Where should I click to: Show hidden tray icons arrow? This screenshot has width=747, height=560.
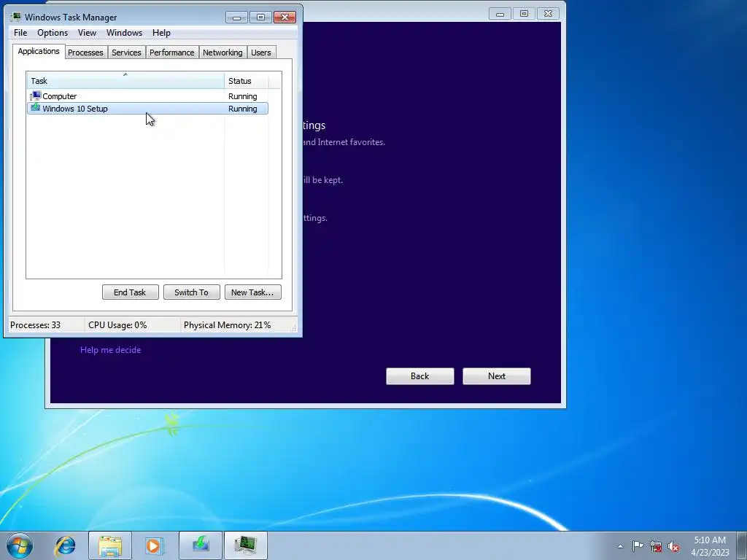620,546
